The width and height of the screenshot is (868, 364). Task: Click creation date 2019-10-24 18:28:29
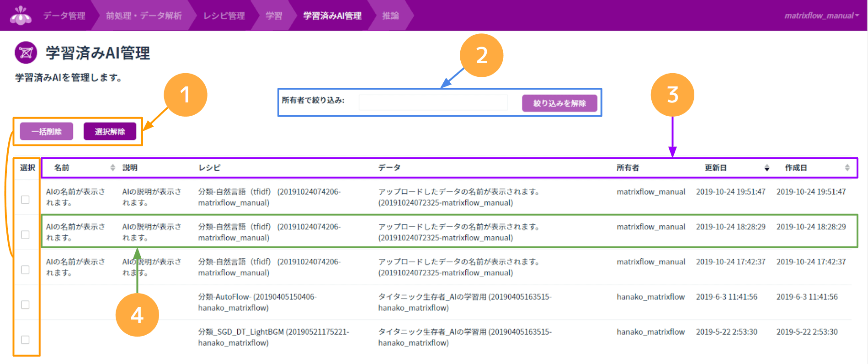811,227
